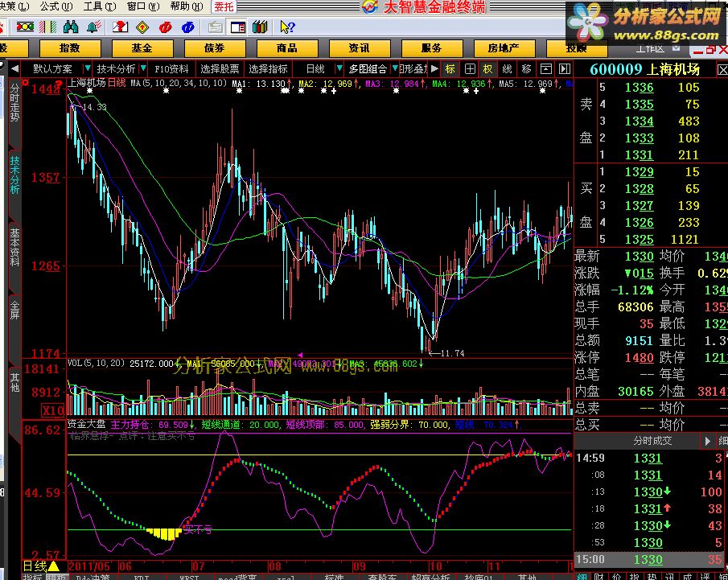Screen dimensions: 728x580
Task: Click the red round info icon
Action: click(165, 27)
